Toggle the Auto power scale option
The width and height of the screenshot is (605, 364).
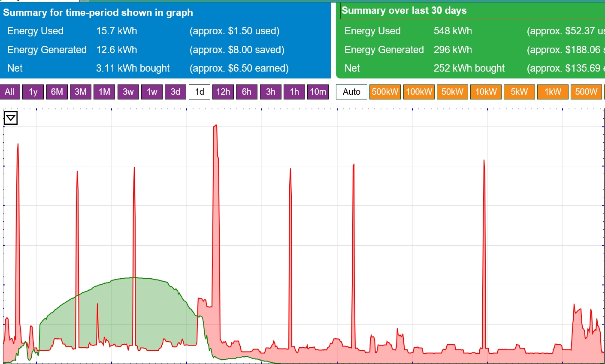point(351,92)
